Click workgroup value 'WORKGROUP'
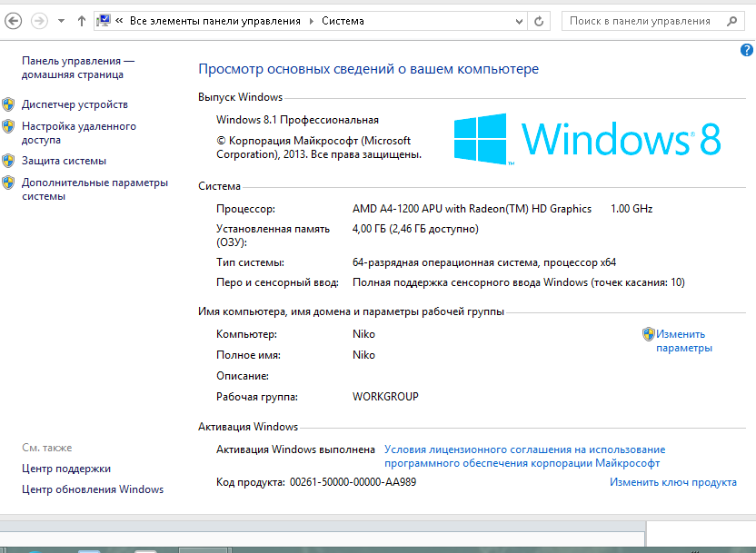Image resolution: width=756 pixels, height=553 pixels. click(385, 397)
